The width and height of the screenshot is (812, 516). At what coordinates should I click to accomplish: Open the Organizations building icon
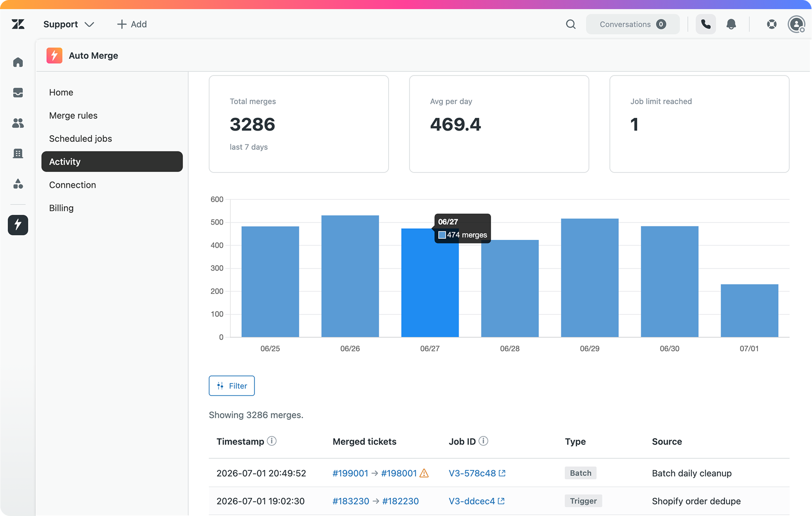tap(18, 153)
